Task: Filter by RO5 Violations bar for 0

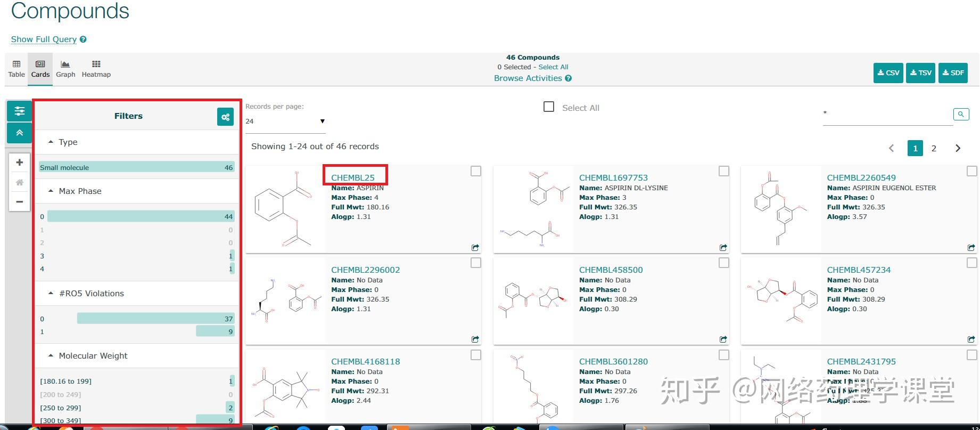Action: coord(155,319)
